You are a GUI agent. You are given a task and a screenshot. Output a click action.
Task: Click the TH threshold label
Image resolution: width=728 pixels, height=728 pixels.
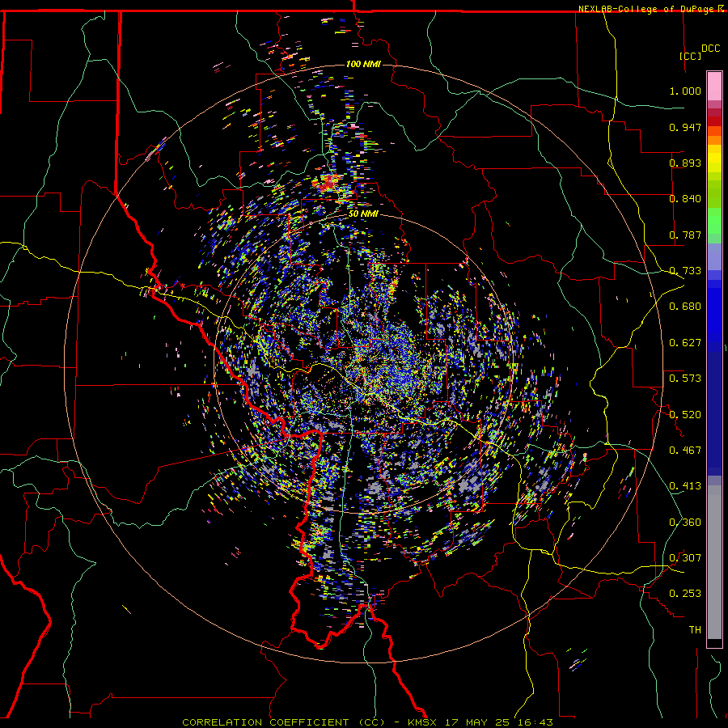pyautogui.click(x=695, y=630)
